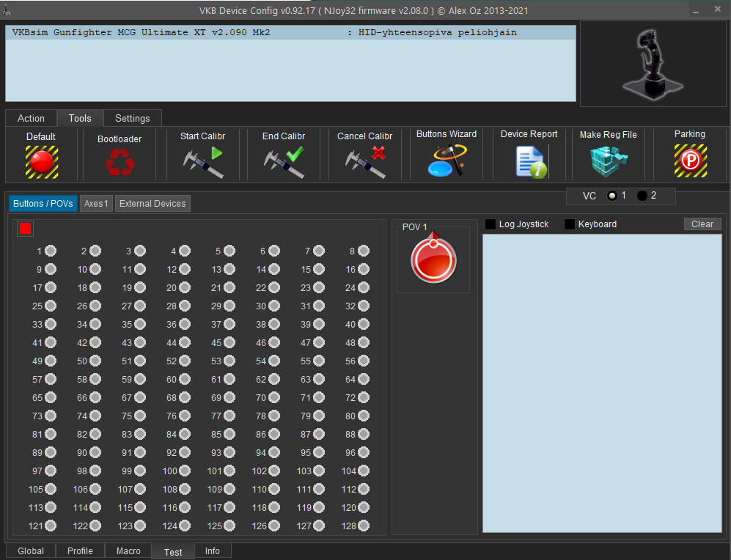
Task: Click the app icon in title bar
Action: point(7,10)
